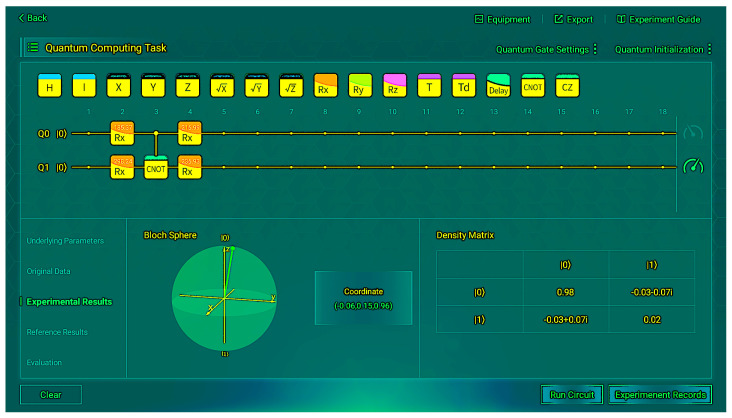
Task: Click density matrix cell -0.03+0.07i
Action: pyautogui.click(x=565, y=319)
